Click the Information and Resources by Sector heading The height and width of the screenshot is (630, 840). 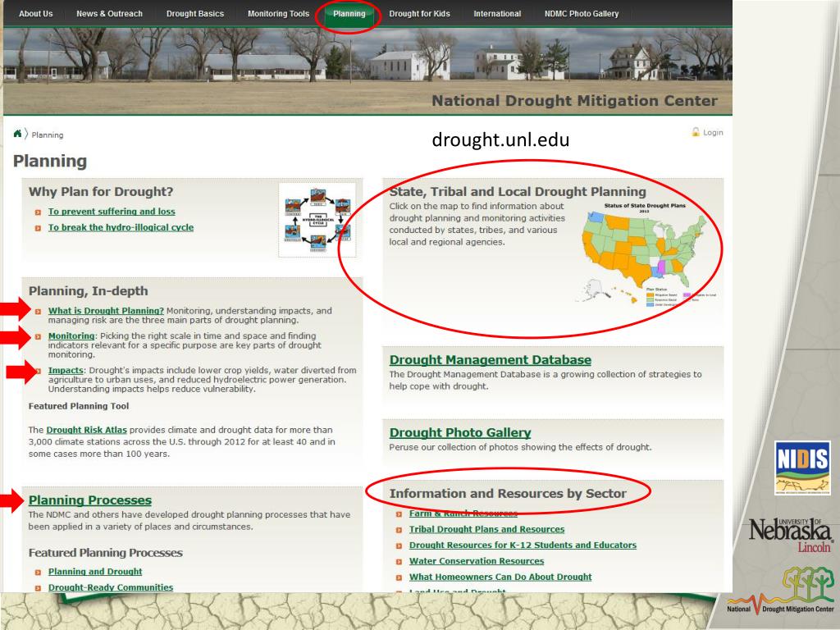point(508,493)
